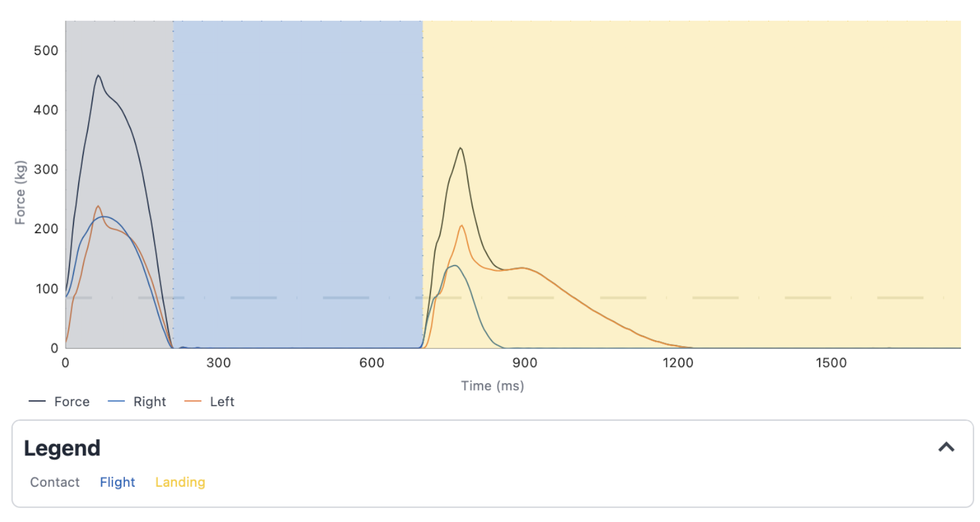980x522 pixels.
Task: Click the blue Right line swatch
Action: point(116,401)
